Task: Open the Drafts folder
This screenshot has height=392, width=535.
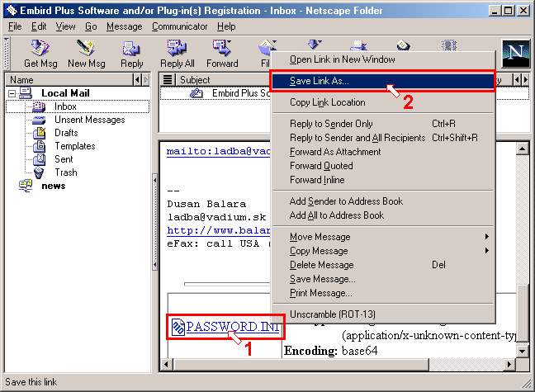Action: click(x=55, y=133)
